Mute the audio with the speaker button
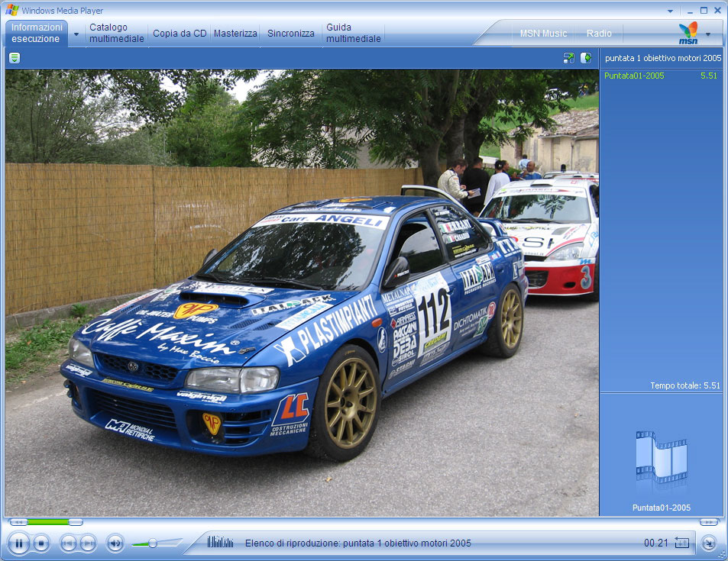This screenshot has width=728, height=561. pos(115,543)
